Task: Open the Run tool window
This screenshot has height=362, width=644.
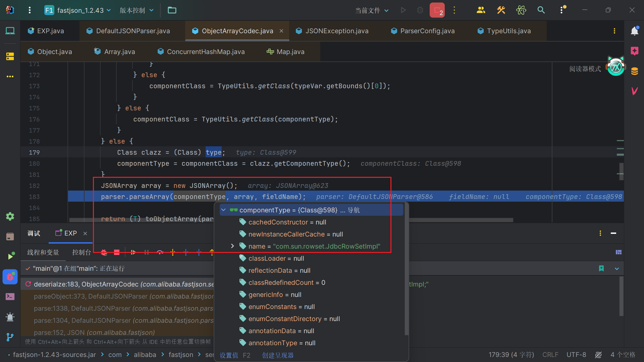Action: point(10,256)
